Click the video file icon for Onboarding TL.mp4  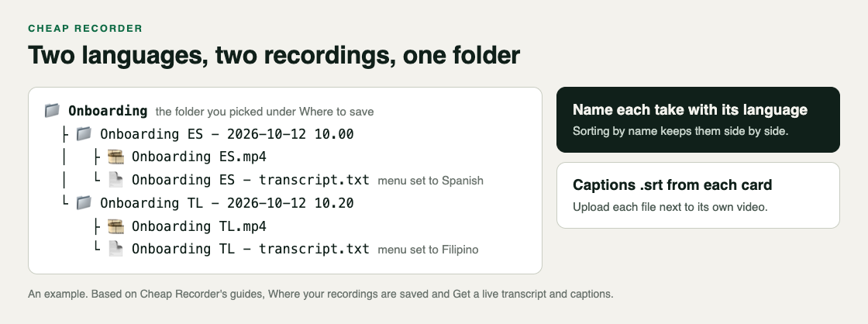115,226
